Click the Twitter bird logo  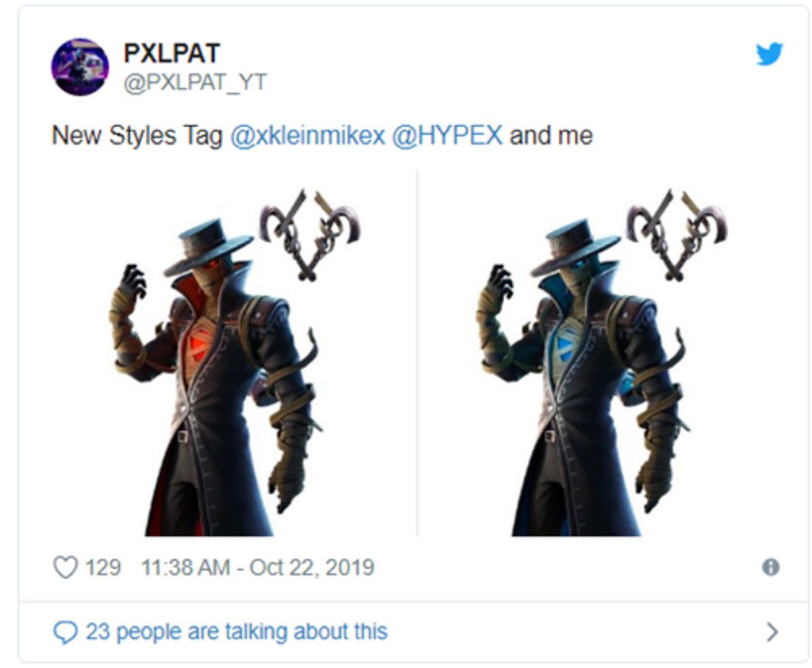pos(769,54)
